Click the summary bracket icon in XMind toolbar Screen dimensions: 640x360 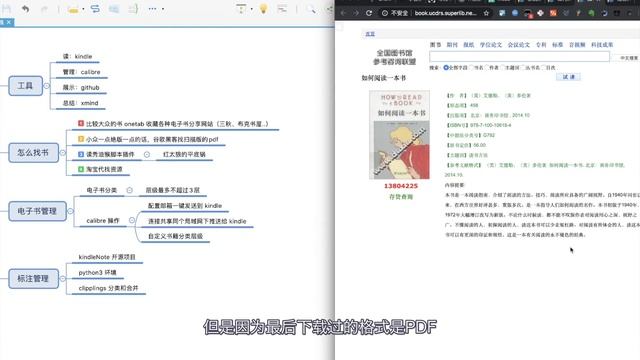(133, 9)
